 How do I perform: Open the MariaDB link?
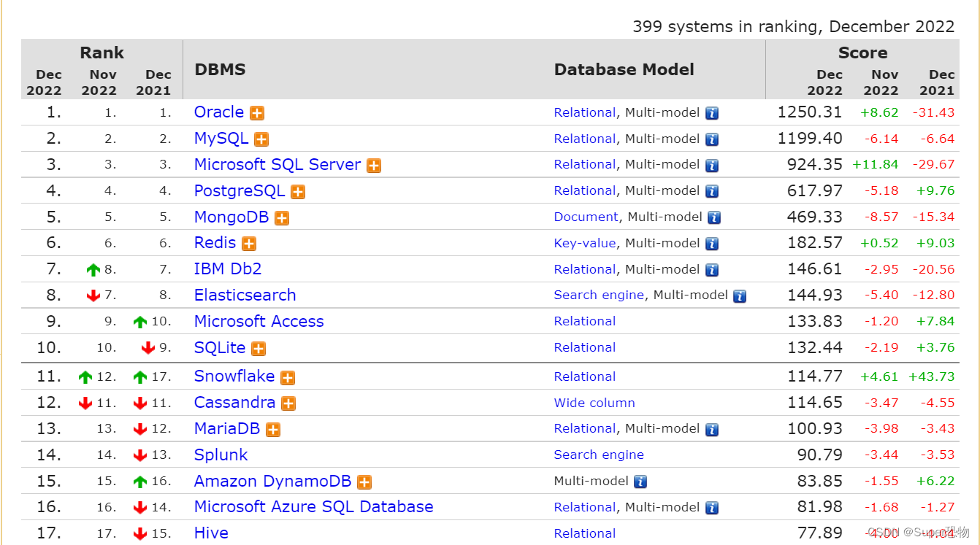click(x=227, y=429)
